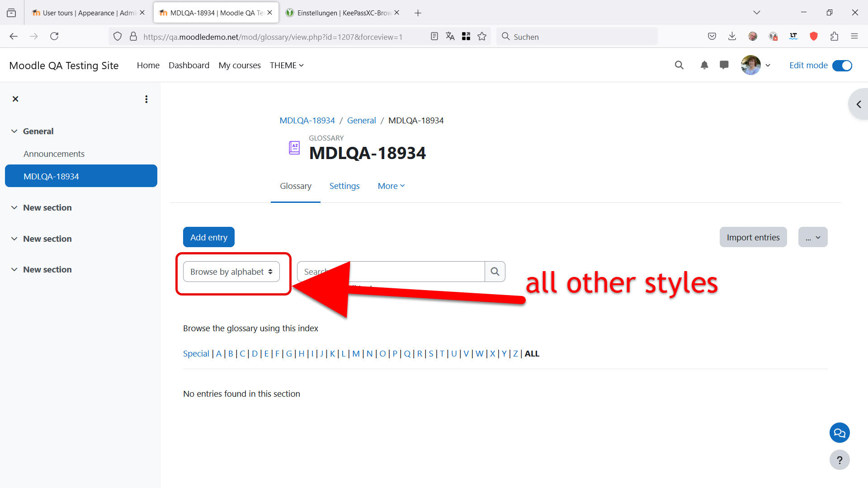Image resolution: width=868 pixels, height=488 pixels.
Task: Browse glossary entries under letter Z
Action: pyautogui.click(x=515, y=353)
